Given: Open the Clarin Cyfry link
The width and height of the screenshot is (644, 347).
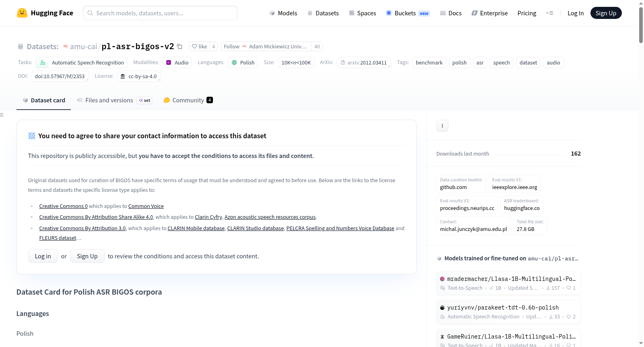Looking at the screenshot, I should pyautogui.click(x=208, y=217).
